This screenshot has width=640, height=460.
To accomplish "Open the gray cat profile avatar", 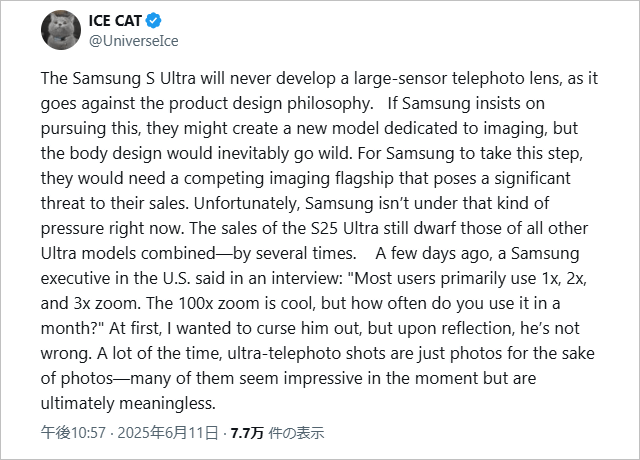I will [61, 30].
